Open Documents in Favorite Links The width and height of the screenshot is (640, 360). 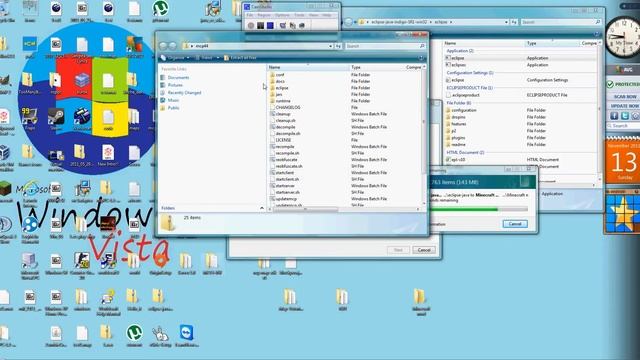(175, 77)
